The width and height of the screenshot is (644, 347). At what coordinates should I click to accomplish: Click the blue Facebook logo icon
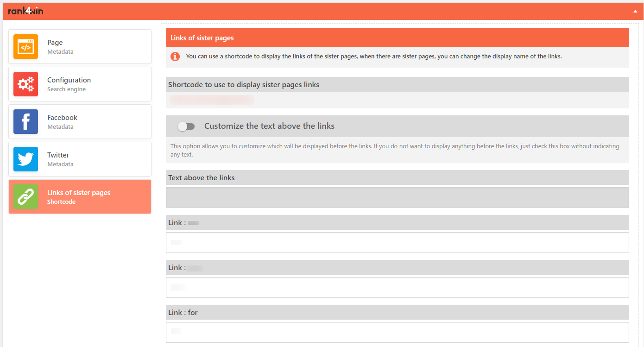point(25,122)
